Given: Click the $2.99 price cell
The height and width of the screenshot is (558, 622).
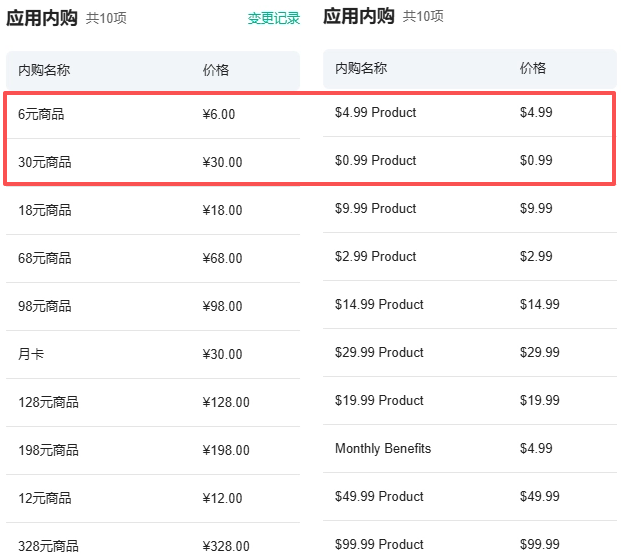Looking at the screenshot, I should [536, 256].
